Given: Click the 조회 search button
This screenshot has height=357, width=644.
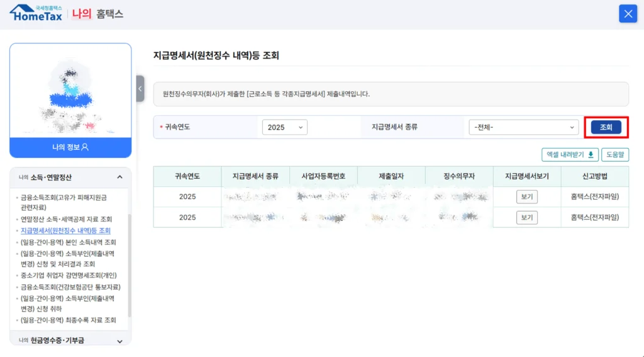Looking at the screenshot, I should [606, 127].
